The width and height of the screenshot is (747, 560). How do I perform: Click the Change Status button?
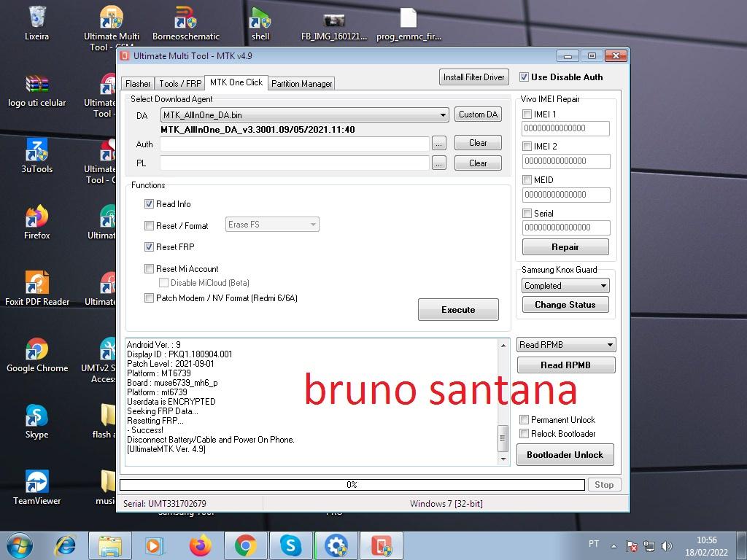tap(565, 304)
